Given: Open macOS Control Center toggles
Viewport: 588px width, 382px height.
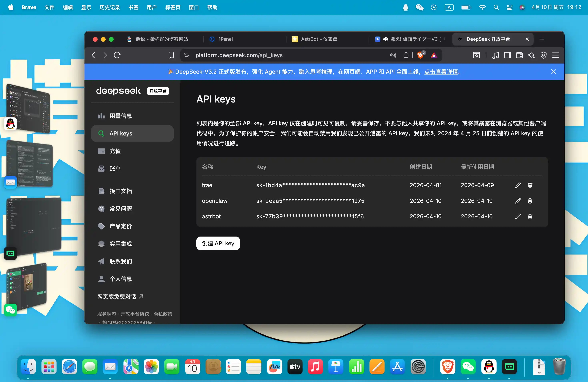Looking at the screenshot, I should pyautogui.click(x=509, y=7).
